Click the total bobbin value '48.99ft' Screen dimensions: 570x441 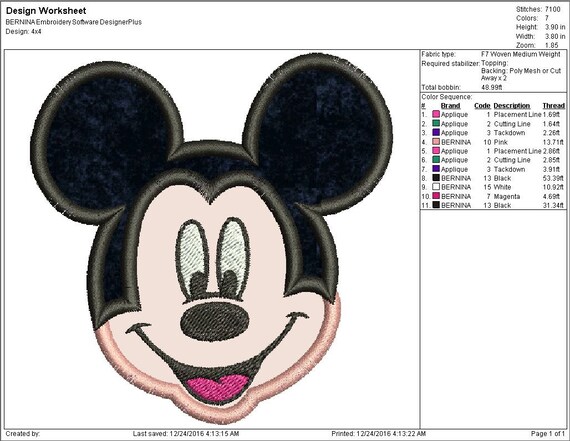[491, 88]
